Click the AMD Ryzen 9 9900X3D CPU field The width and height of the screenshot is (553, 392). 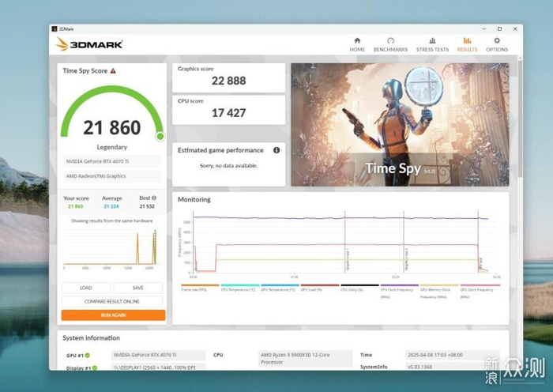coord(305,359)
